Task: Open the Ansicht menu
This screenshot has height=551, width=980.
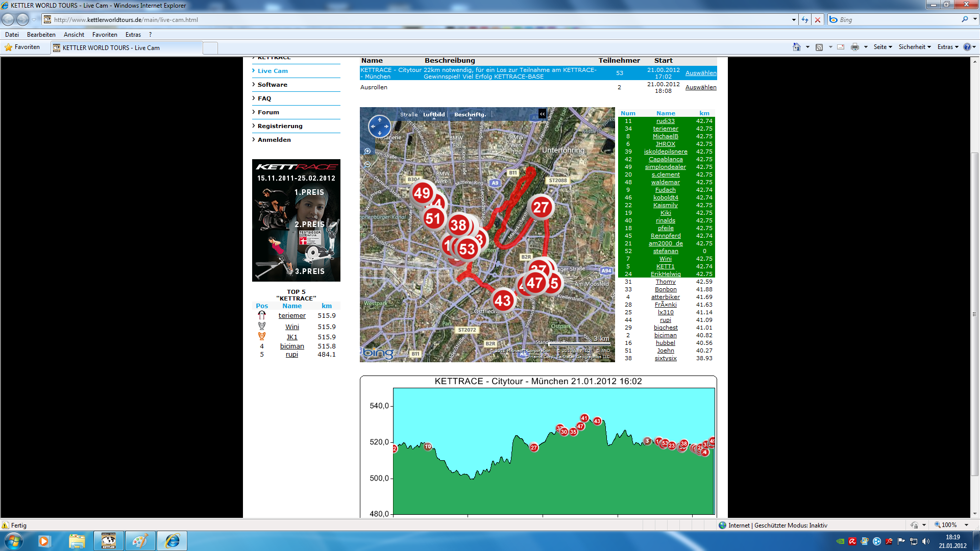Action: pos(74,35)
